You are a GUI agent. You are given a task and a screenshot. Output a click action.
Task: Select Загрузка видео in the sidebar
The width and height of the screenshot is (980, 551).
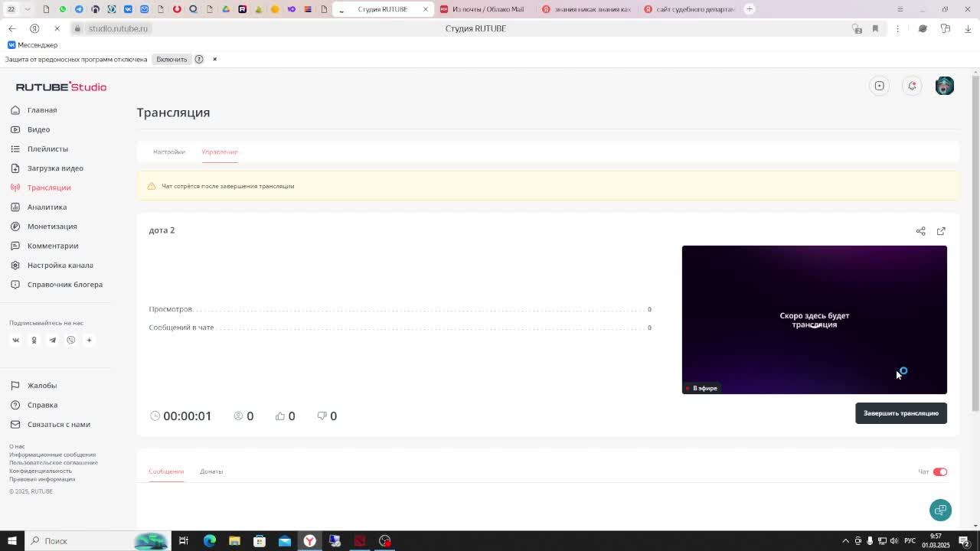coord(55,168)
